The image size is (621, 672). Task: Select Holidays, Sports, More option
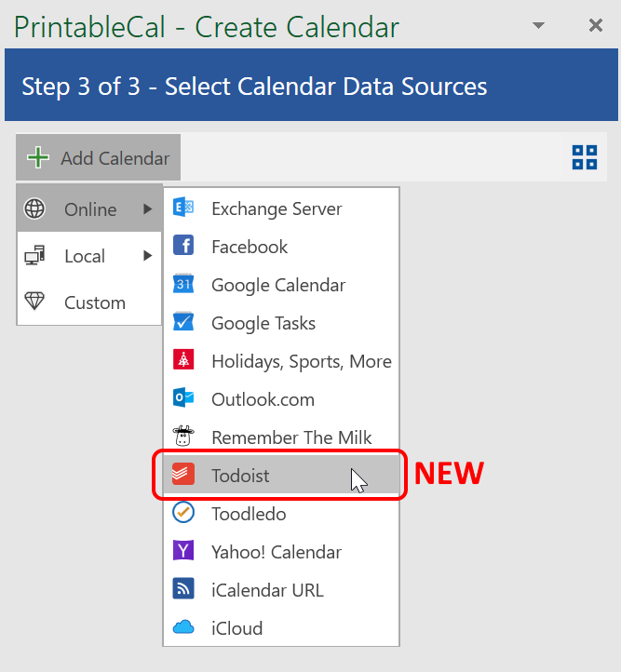point(301,361)
